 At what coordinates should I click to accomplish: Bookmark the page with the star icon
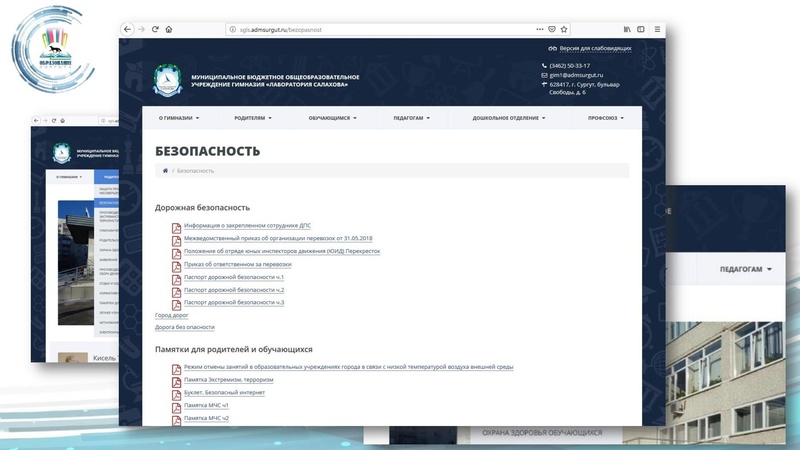coord(564,30)
